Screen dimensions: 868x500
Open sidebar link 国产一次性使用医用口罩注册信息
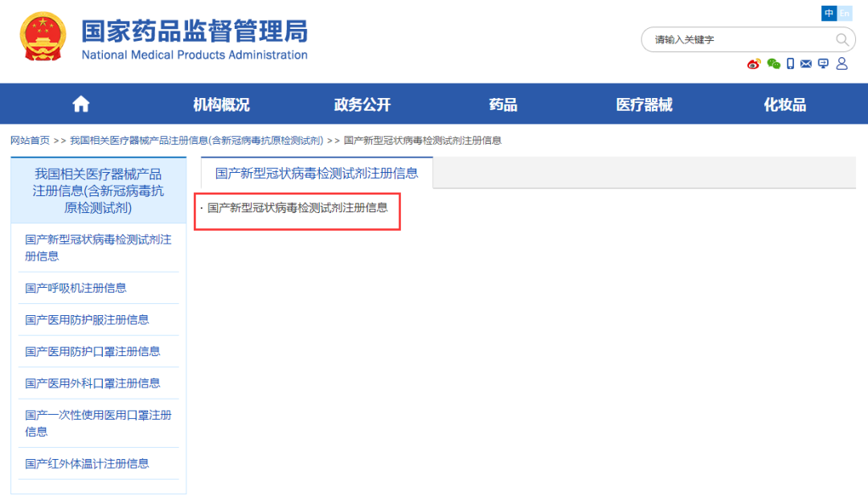98,423
